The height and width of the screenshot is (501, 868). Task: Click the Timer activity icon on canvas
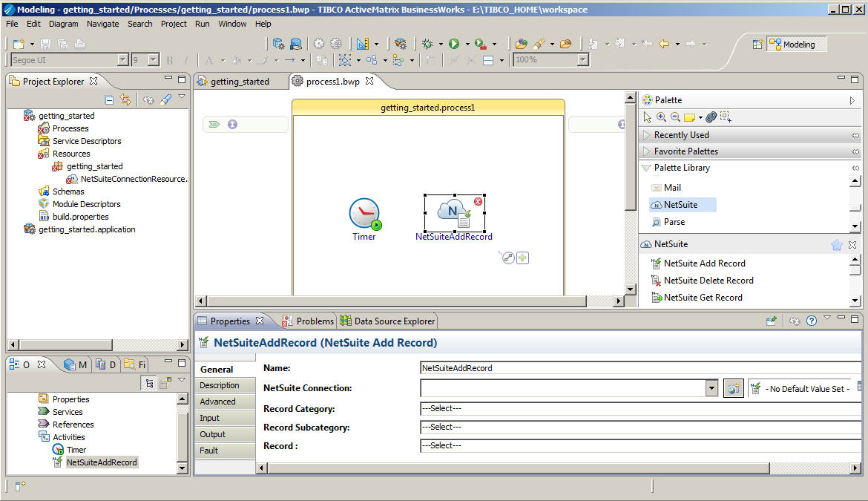click(x=364, y=213)
